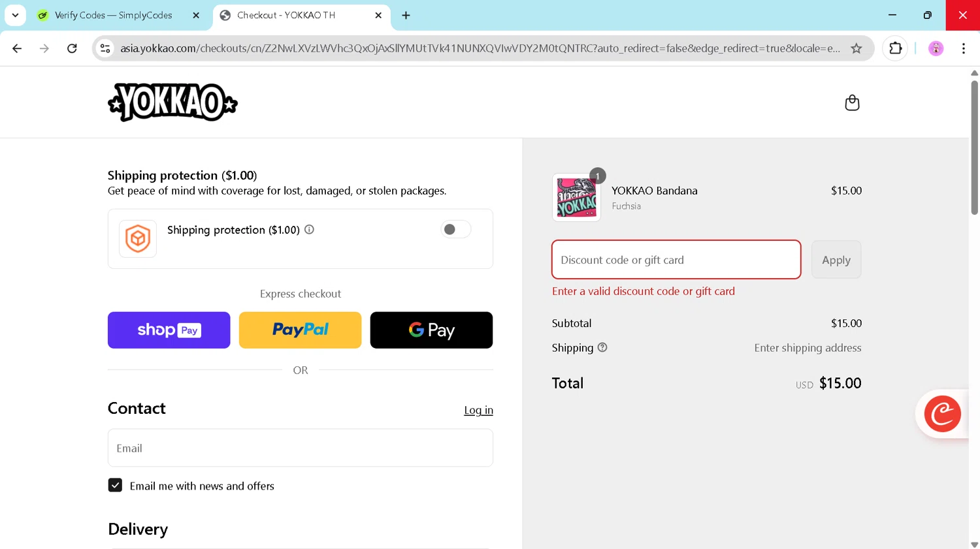Click the Express checkout heading
This screenshot has height=549, width=980.
click(301, 294)
